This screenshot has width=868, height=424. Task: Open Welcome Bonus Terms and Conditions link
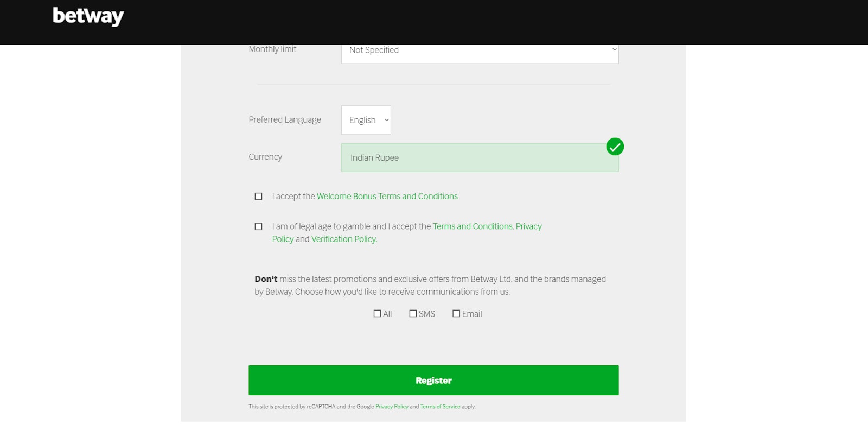(x=387, y=197)
